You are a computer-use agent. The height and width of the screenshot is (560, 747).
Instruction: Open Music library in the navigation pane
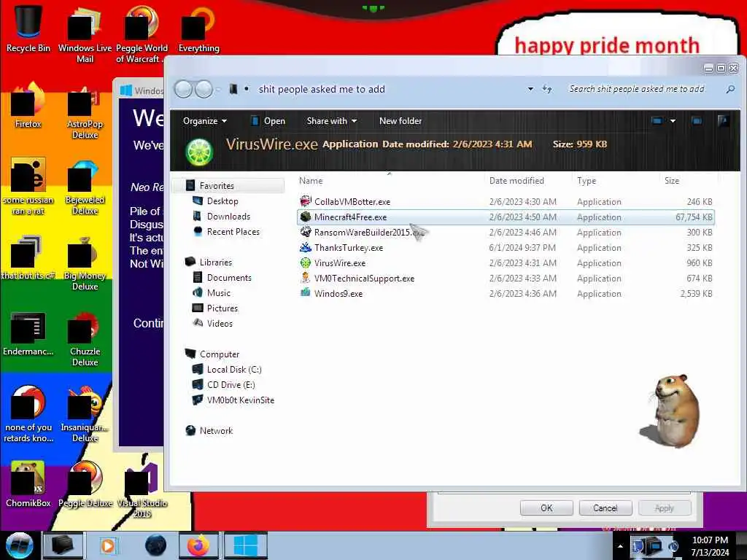(x=218, y=292)
